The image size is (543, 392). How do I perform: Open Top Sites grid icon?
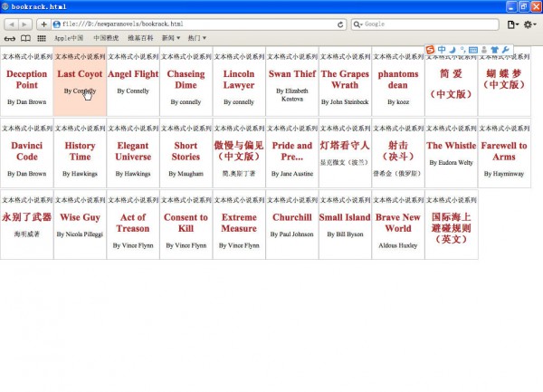(x=42, y=38)
